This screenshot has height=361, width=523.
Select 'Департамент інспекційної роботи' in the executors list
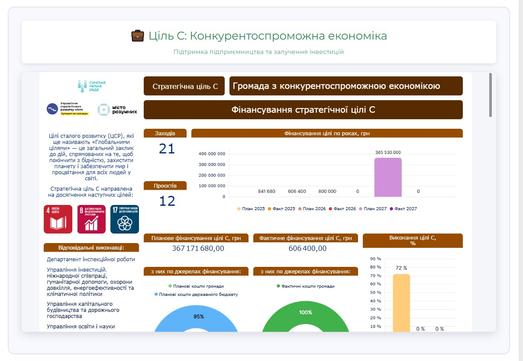click(91, 259)
